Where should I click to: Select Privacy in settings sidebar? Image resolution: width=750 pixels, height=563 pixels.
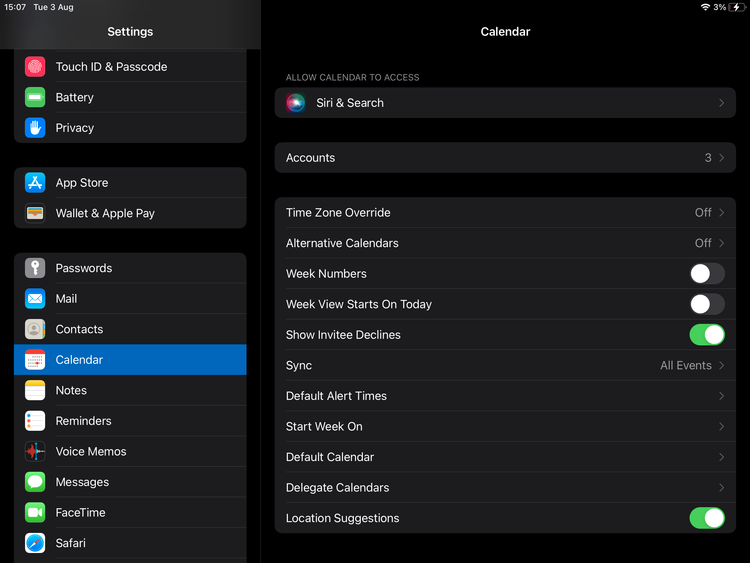[130, 128]
